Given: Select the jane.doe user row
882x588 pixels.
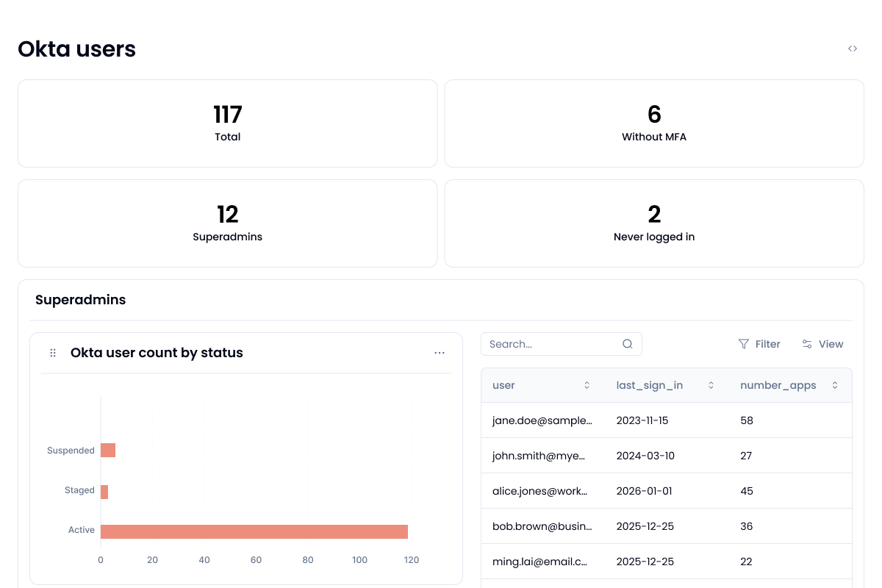Looking at the screenshot, I should (542, 420).
